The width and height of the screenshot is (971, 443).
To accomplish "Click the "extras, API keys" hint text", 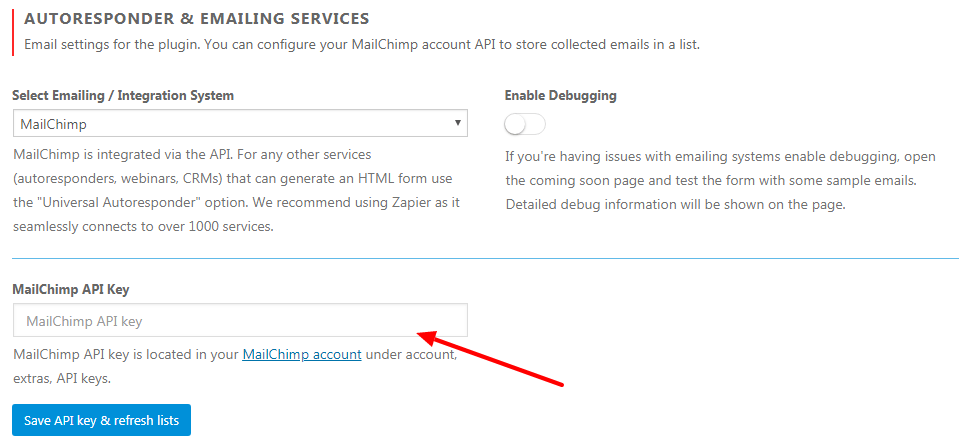I will point(62,379).
